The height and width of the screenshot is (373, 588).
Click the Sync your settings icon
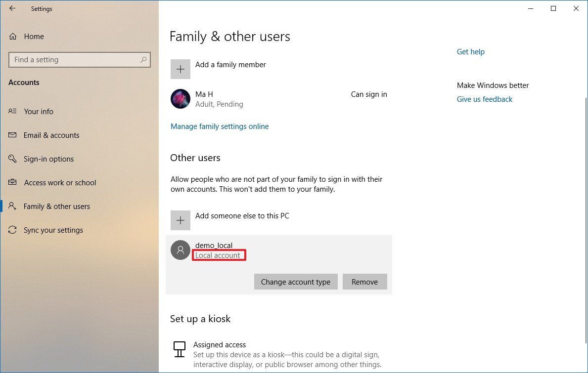tap(12, 230)
